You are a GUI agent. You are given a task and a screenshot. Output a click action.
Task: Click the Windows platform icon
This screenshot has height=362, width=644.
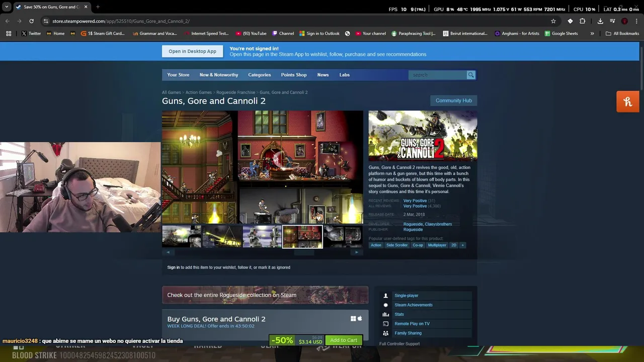pyautogui.click(x=353, y=319)
